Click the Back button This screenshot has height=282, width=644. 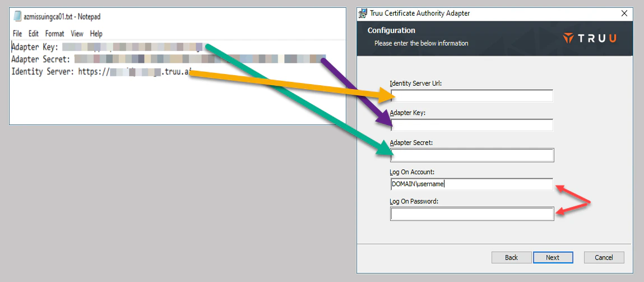click(511, 257)
